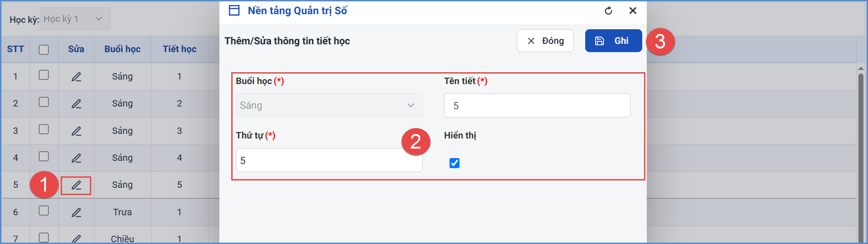Tick the checkbox in row 6
The height and width of the screenshot is (244, 868).
click(x=44, y=211)
